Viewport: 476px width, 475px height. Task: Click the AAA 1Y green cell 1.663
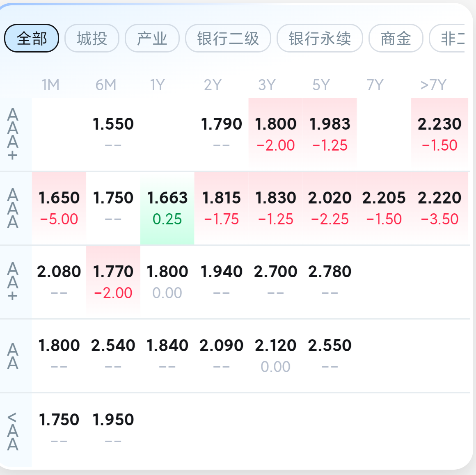coord(167,208)
